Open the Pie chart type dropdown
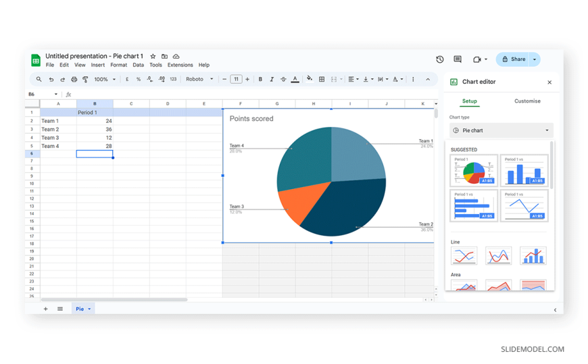This screenshot has width=588, height=364. tap(501, 130)
